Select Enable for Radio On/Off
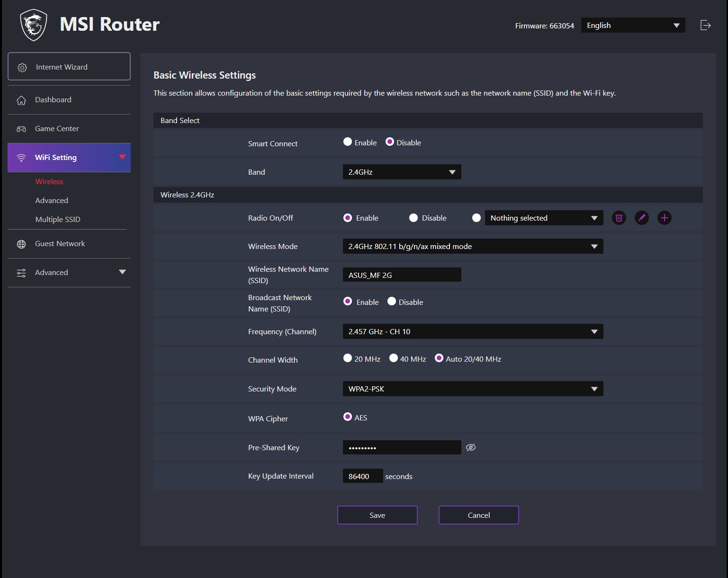Image resolution: width=728 pixels, height=578 pixels. 348,218
